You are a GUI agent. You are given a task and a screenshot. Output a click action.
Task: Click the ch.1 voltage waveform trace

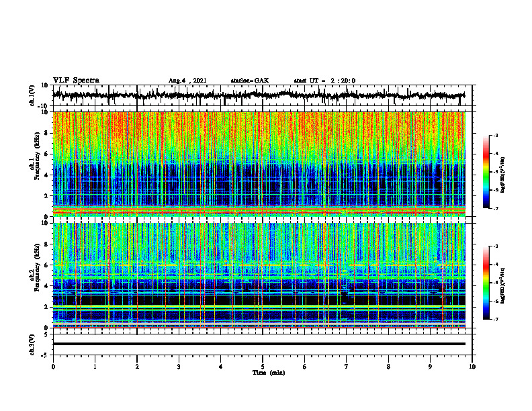pos(259,95)
